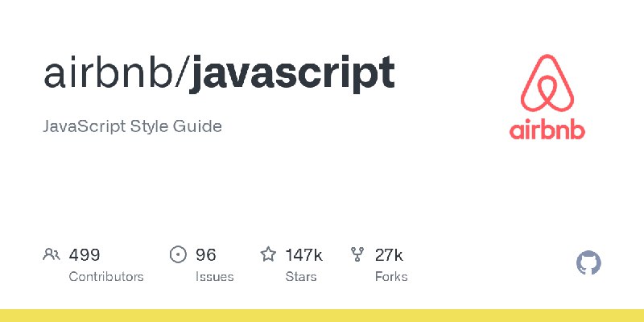
Task: Click the fork icon
Action: tap(357, 254)
